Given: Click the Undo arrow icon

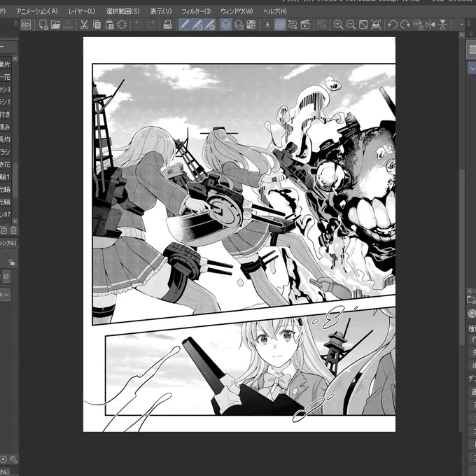Looking at the screenshot, I should tap(139, 24).
